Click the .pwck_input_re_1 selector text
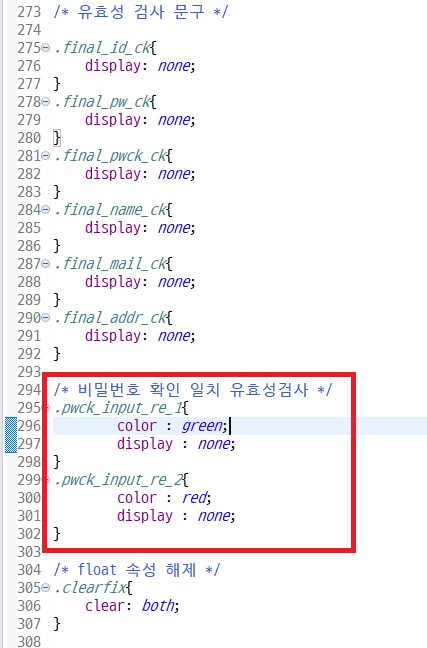Image resolution: width=427 pixels, height=648 pixels. pos(118,408)
